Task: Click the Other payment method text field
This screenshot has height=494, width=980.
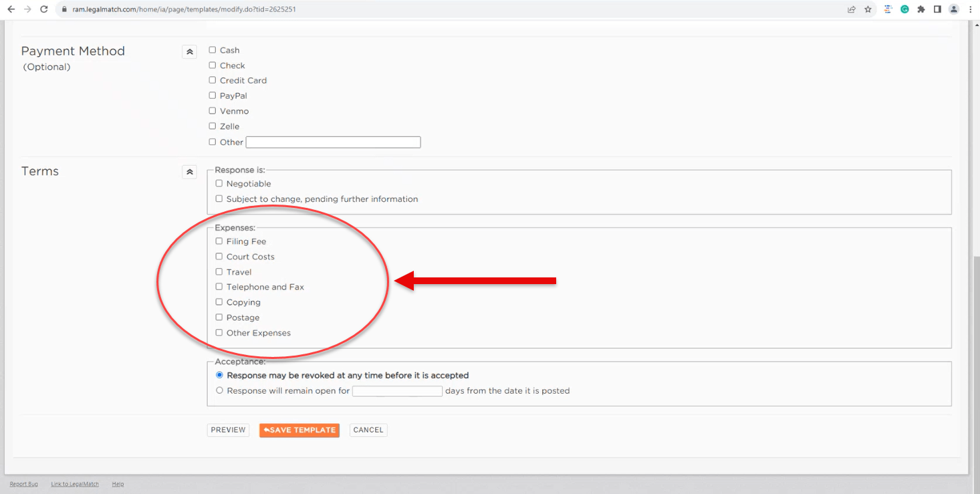Action: click(x=333, y=142)
